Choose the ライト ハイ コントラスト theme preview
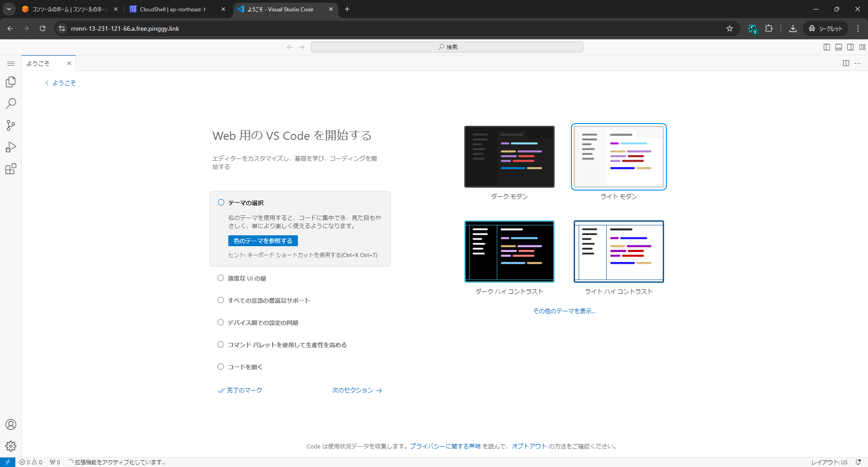Screen dimensions: 868x467 (619, 252)
